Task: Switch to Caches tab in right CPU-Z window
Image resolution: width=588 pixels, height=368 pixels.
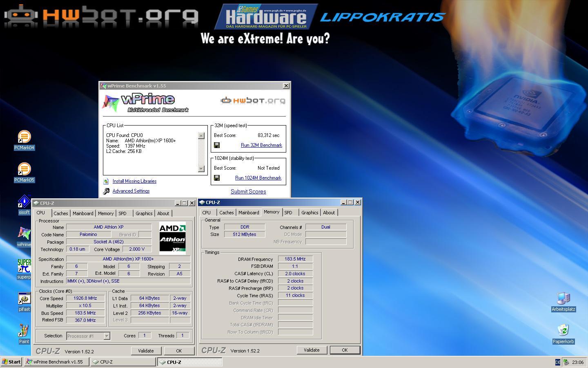Action: click(x=227, y=213)
